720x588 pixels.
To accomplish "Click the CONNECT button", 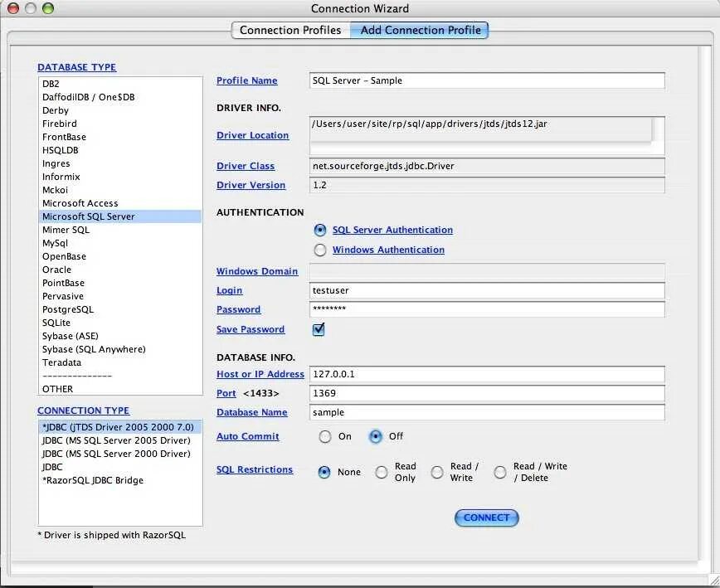I will (x=486, y=518).
